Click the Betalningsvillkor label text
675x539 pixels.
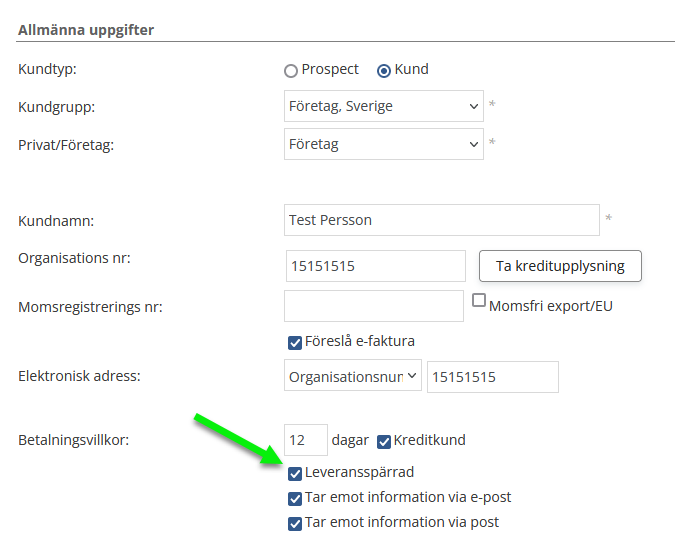click(74, 440)
